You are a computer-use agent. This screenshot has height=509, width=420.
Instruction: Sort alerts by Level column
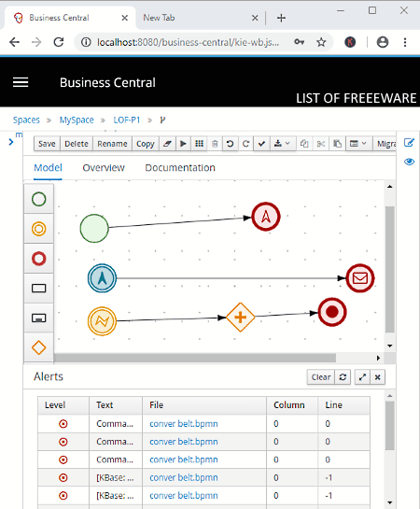click(x=63, y=405)
